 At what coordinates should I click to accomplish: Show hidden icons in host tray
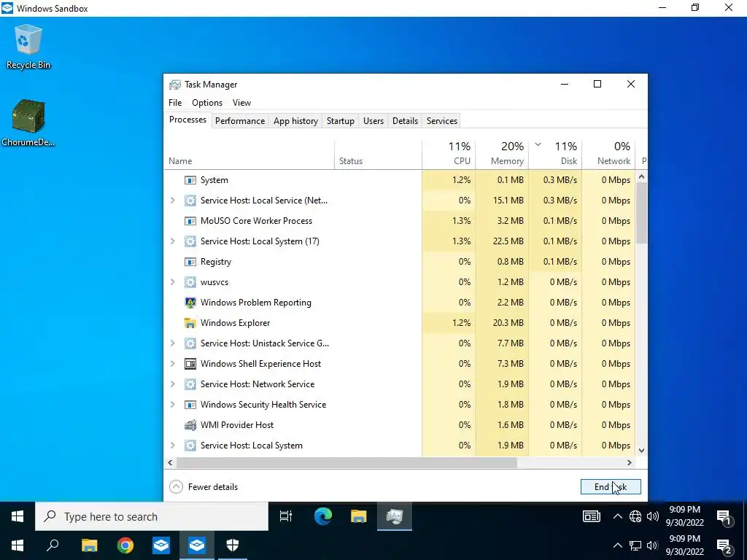pyautogui.click(x=617, y=545)
